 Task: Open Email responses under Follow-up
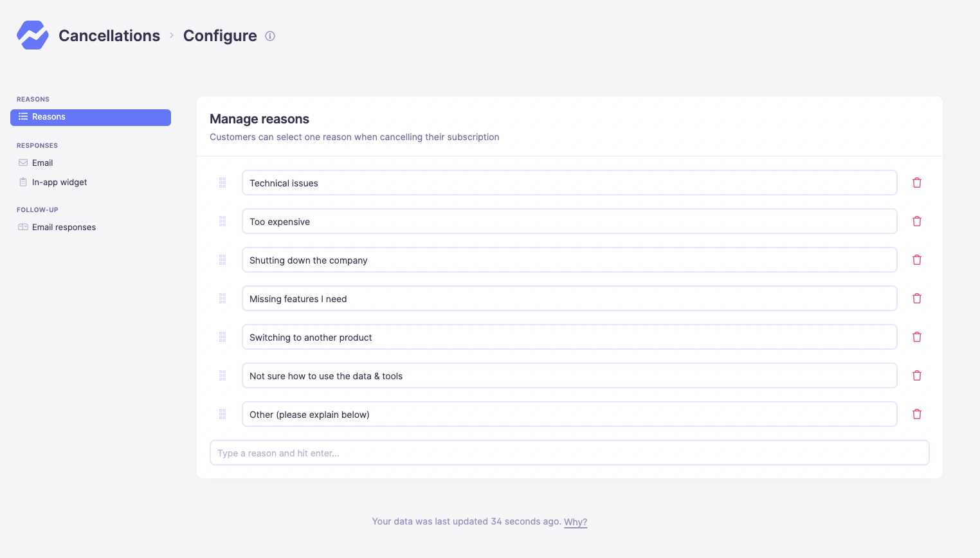coord(64,227)
